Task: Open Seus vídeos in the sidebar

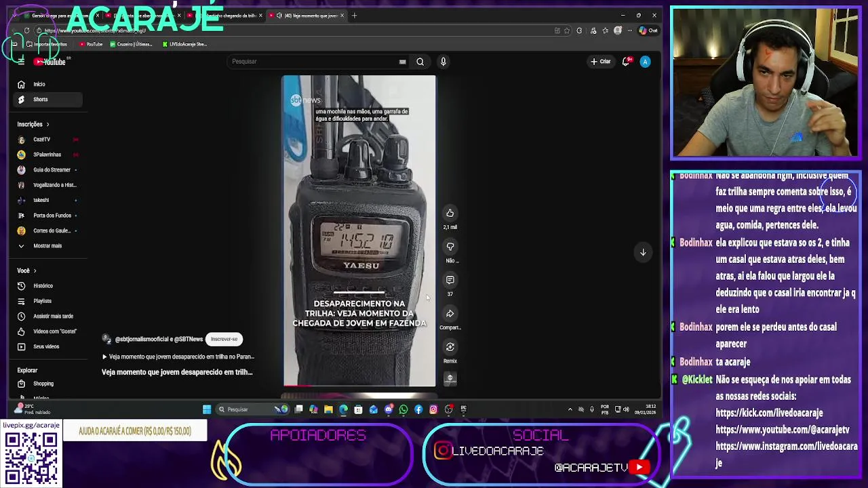Action: click(x=47, y=346)
